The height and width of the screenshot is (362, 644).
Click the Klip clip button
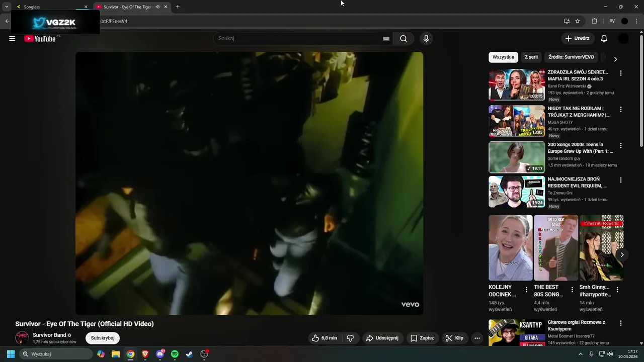pyautogui.click(x=454, y=338)
